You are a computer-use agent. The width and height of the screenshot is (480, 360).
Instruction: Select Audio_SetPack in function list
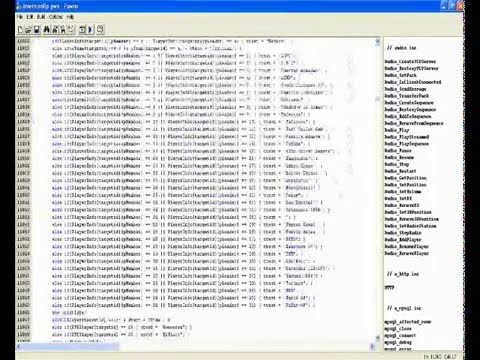click(x=401, y=75)
